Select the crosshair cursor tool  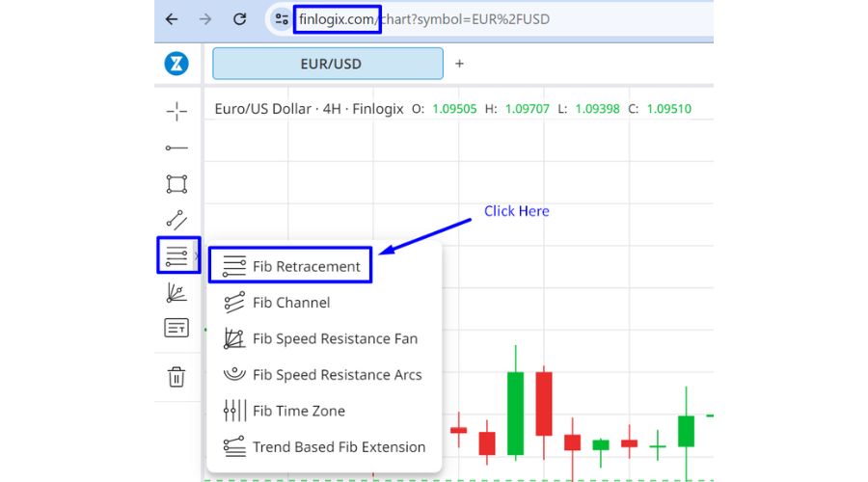pos(176,112)
